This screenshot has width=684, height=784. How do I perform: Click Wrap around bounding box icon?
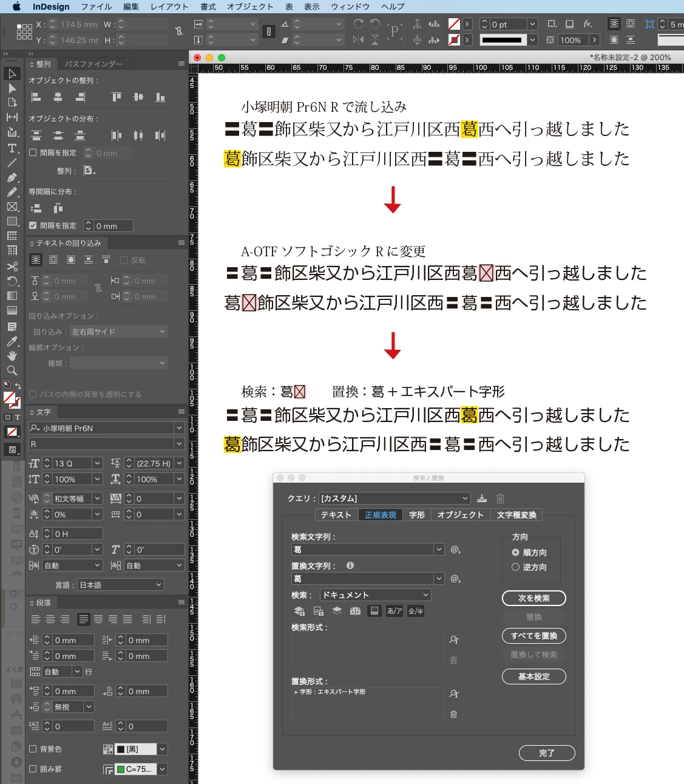click(53, 260)
